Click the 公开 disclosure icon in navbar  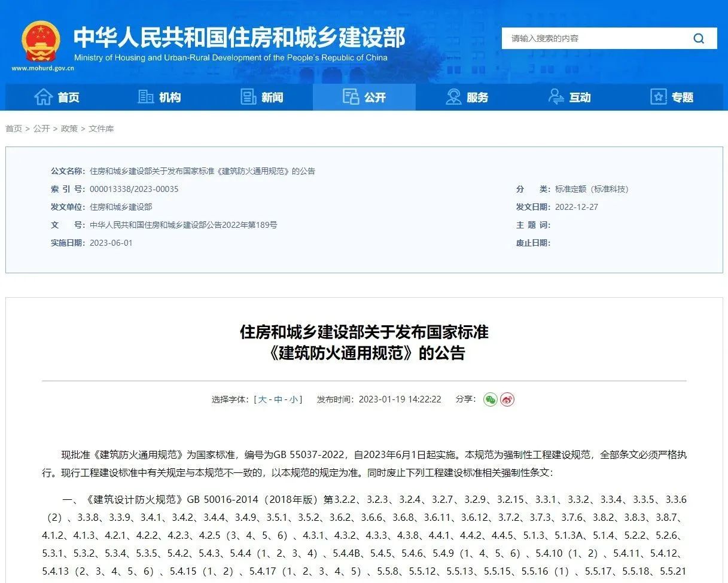pos(351,97)
